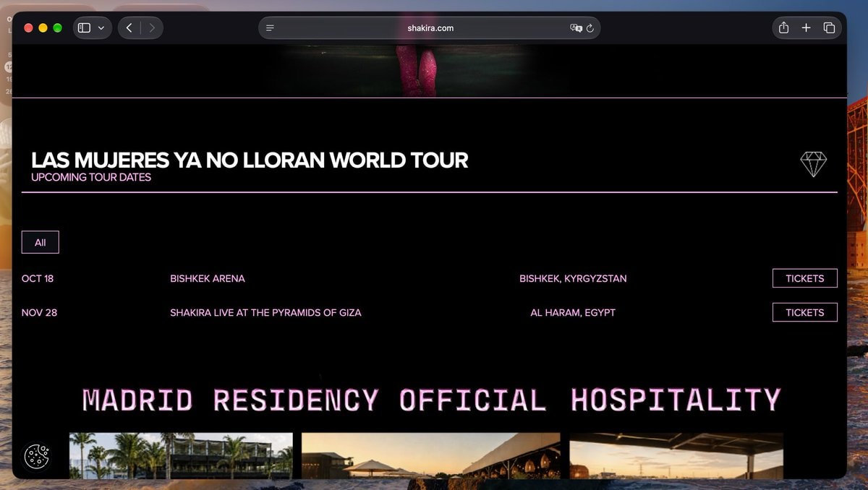Click the NOV 28 date text
Viewport: 868px width, 490px height.
click(40, 312)
